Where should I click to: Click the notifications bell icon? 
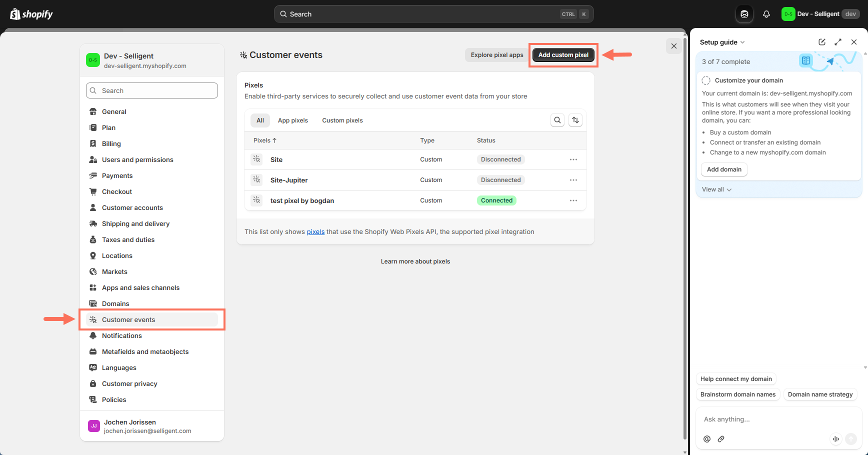tap(766, 14)
